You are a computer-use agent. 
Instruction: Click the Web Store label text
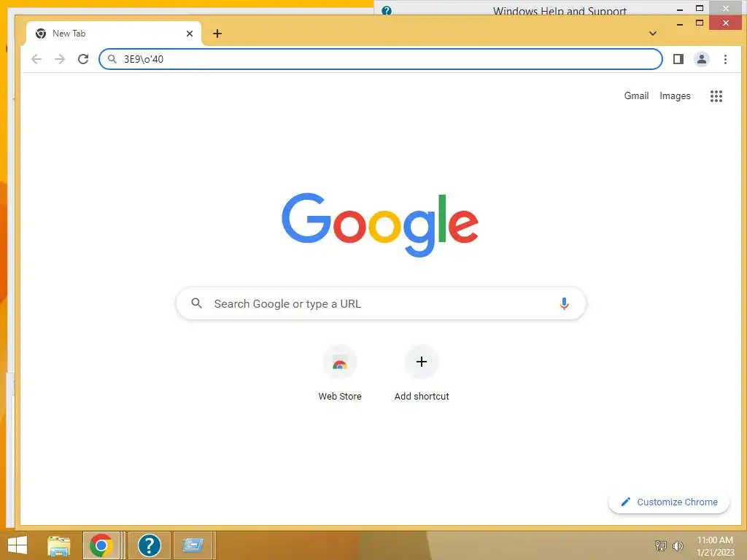pos(340,396)
